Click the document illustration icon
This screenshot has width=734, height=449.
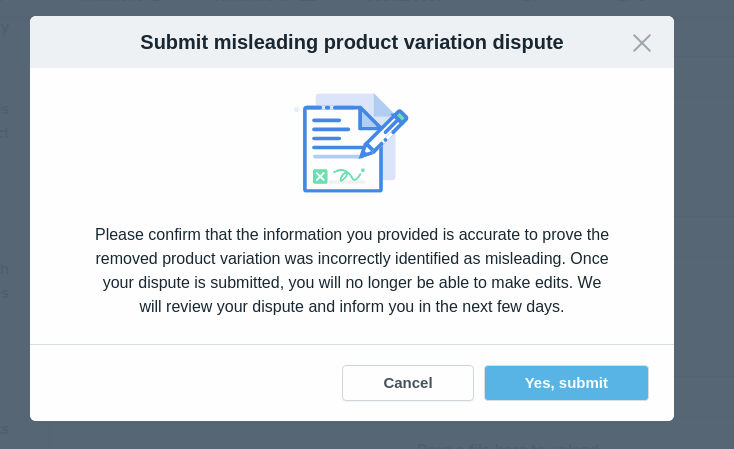click(345, 145)
